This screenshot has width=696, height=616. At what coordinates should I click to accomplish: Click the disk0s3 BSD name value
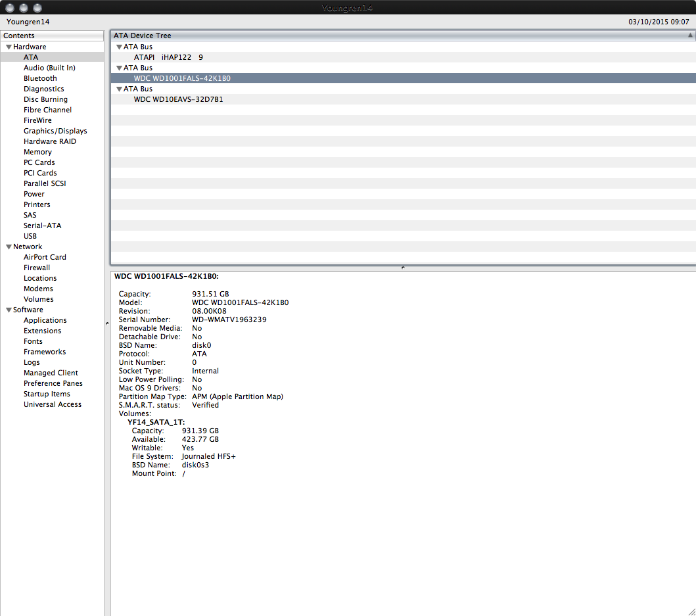click(195, 465)
